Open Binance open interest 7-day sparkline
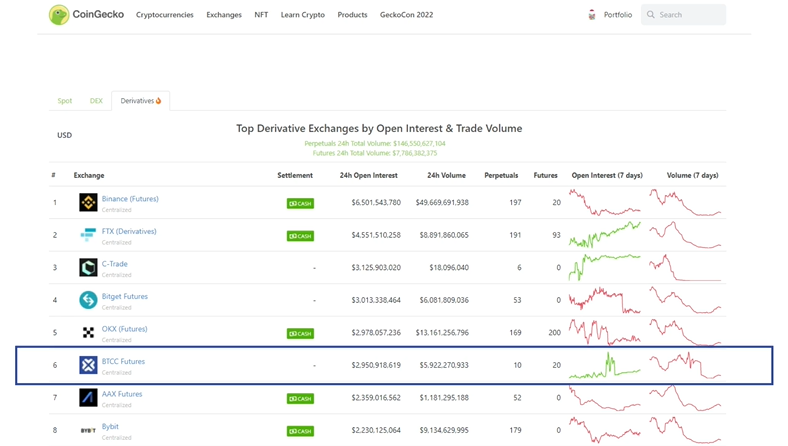 (605, 202)
